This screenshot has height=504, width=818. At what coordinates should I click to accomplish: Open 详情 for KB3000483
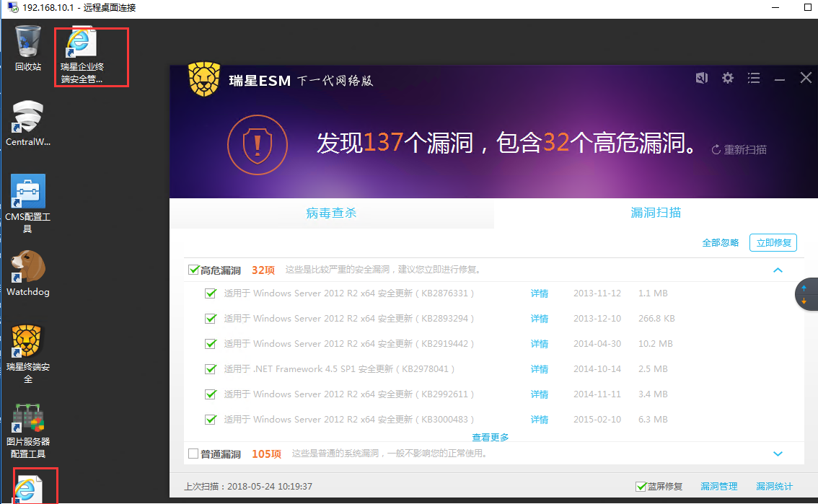point(540,420)
